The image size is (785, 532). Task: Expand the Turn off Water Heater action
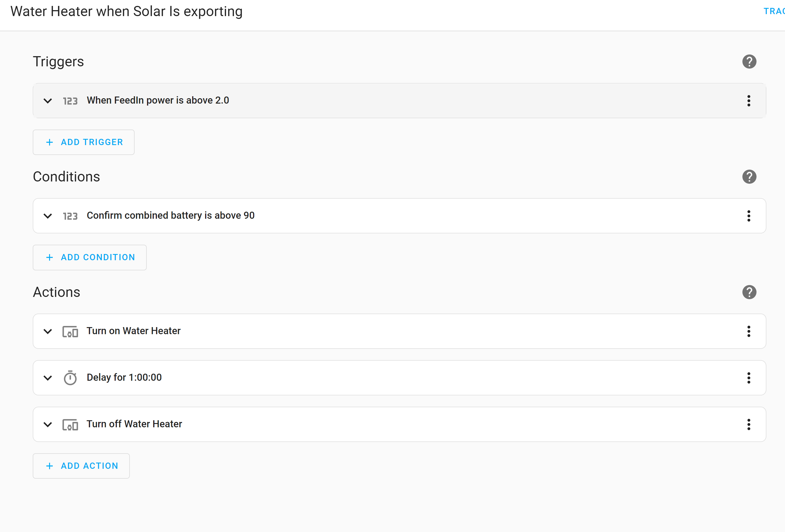48,424
